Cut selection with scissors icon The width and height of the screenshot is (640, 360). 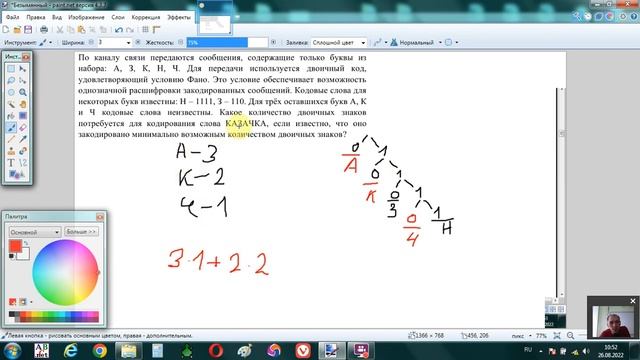[x=60, y=30]
